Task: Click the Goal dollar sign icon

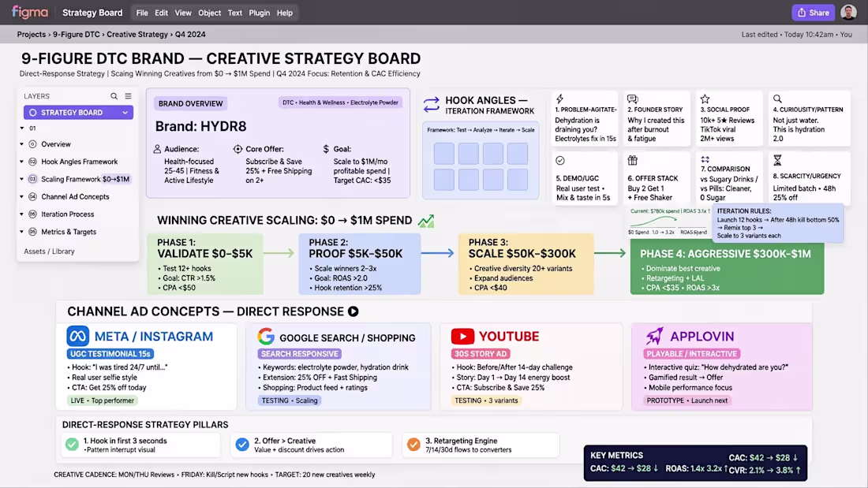Action: pos(325,149)
